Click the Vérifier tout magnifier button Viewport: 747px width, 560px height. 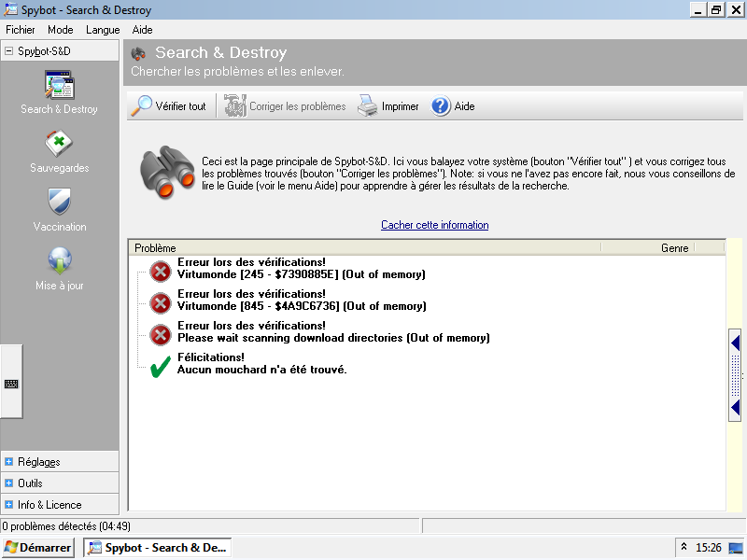click(169, 106)
